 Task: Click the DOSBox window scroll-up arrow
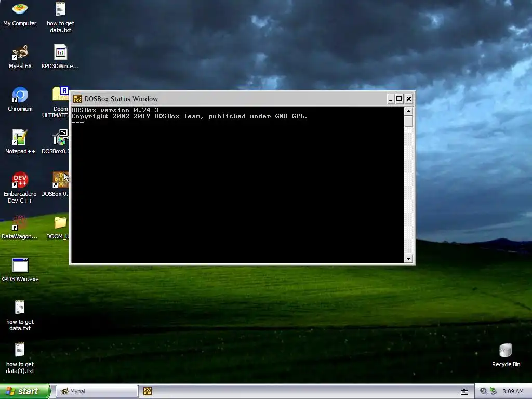(408, 111)
